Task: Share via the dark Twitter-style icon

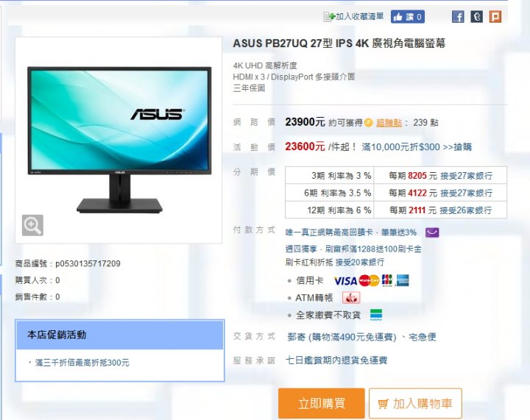Action: (x=476, y=16)
